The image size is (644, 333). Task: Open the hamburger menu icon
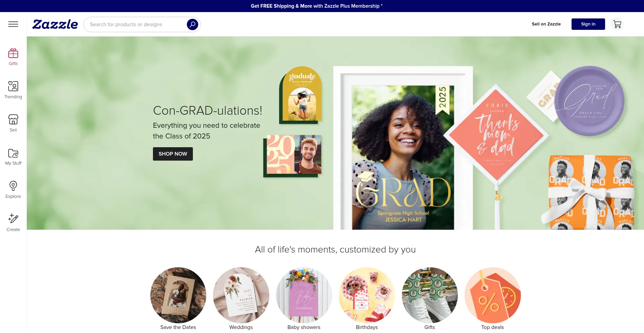[13, 24]
